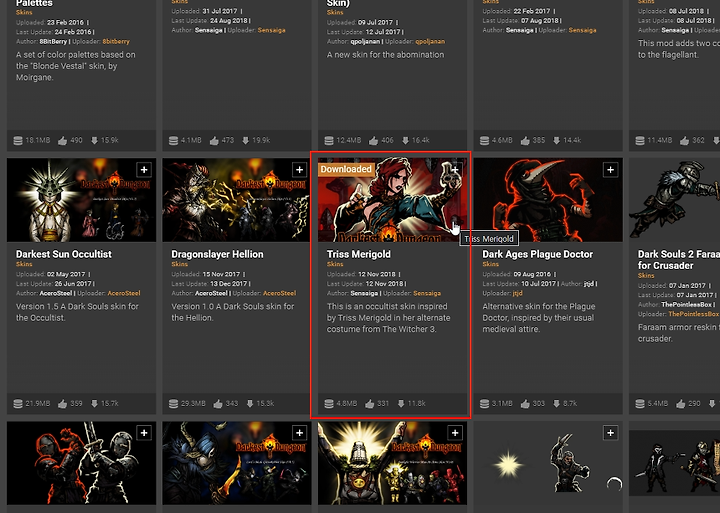Visit AceroSteel uploader link under Darkest Sun Occultist

click(x=124, y=293)
